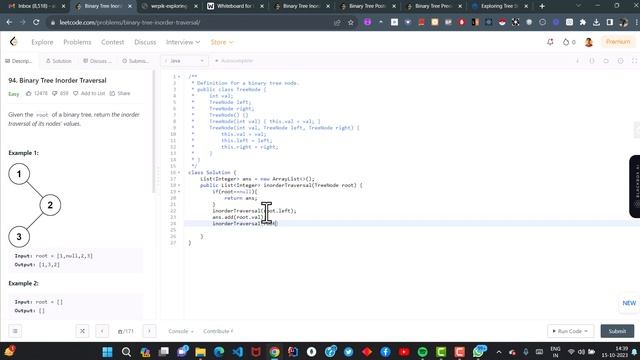Open the Chrome extensions puzzle icon
640x360 pixels.
[583, 22]
